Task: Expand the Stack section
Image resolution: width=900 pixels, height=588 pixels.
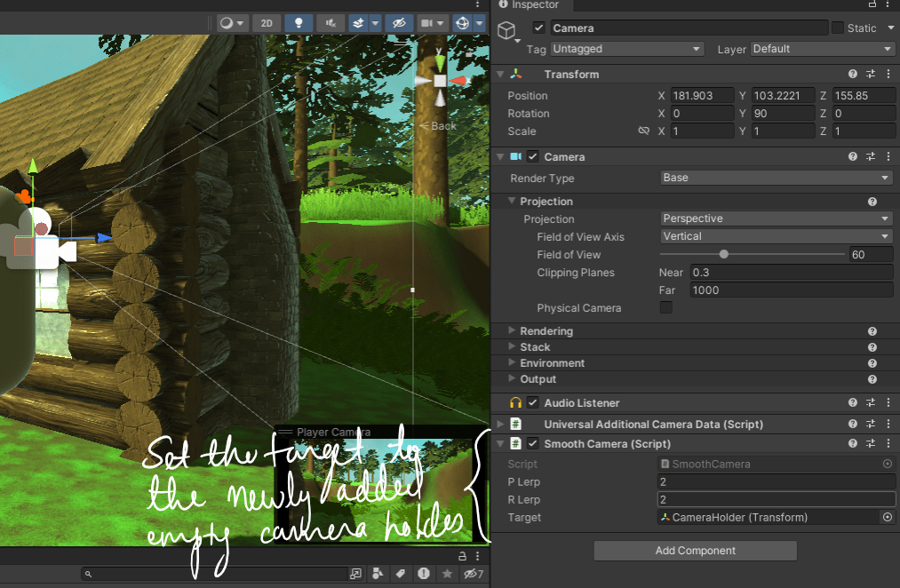Action: 512,346
